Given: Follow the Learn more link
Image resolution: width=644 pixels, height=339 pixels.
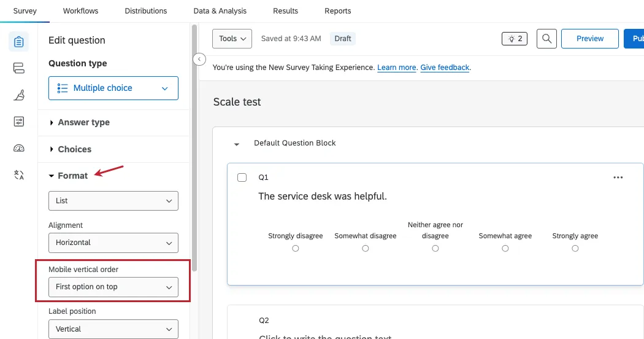Looking at the screenshot, I should [x=396, y=68].
